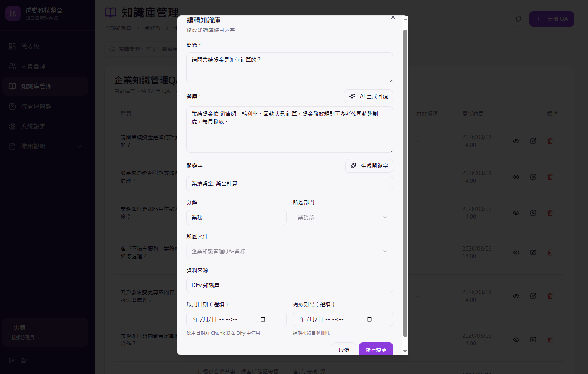Delete the 請問業績獎金 QA row

550,141
